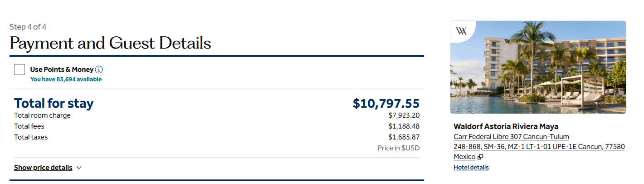The height and width of the screenshot is (184, 644).
Task: Click the Total room charge row label
Action: coord(42,115)
